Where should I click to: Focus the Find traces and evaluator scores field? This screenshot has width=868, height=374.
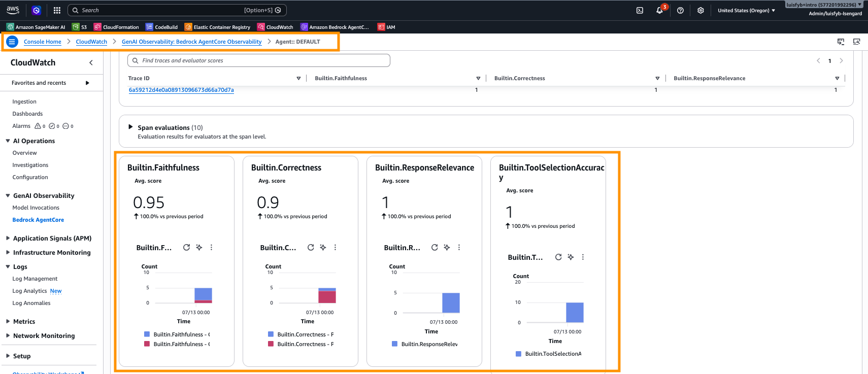pyautogui.click(x=259, y=60)
